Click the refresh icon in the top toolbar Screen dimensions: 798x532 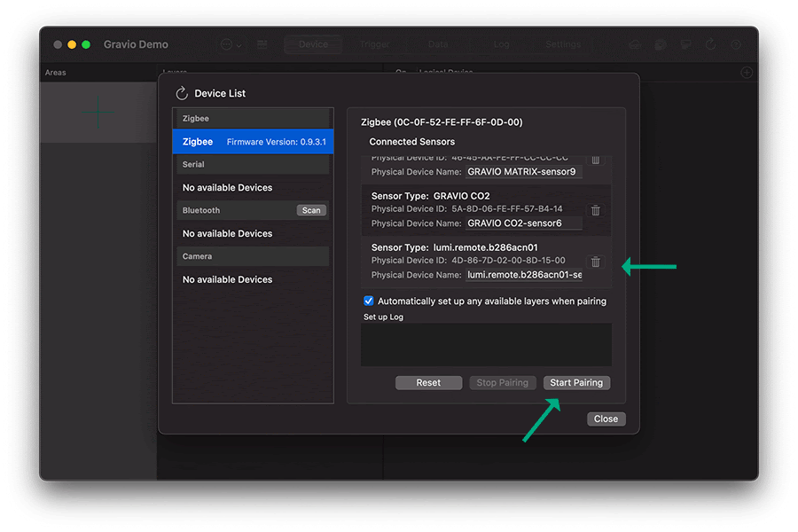coord(710,44)
